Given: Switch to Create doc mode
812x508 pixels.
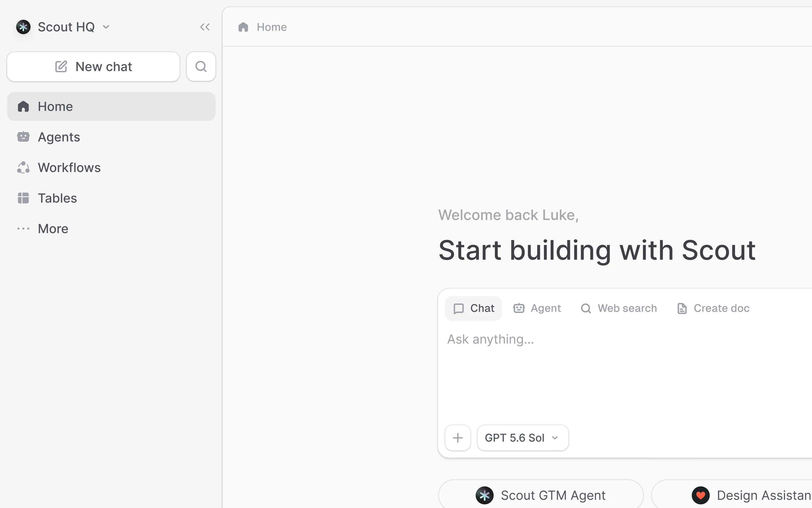Looking at the screenshot, I should pyautogui.click(x=713, y=308).
